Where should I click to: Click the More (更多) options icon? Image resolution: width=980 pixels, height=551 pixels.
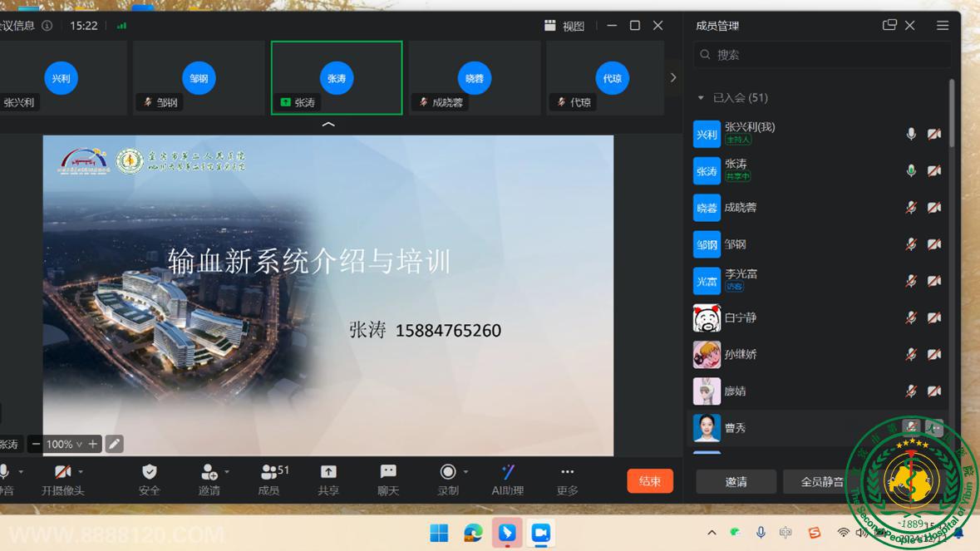[567, 472]
